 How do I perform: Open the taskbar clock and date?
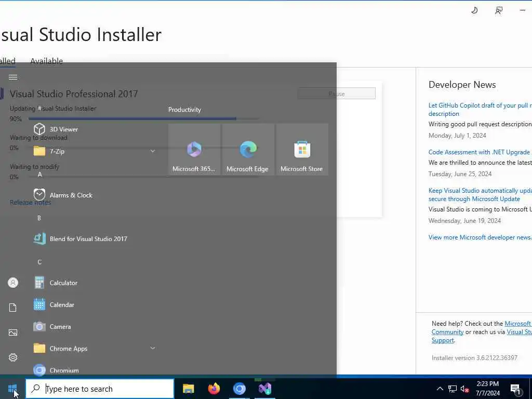(487, 389)
